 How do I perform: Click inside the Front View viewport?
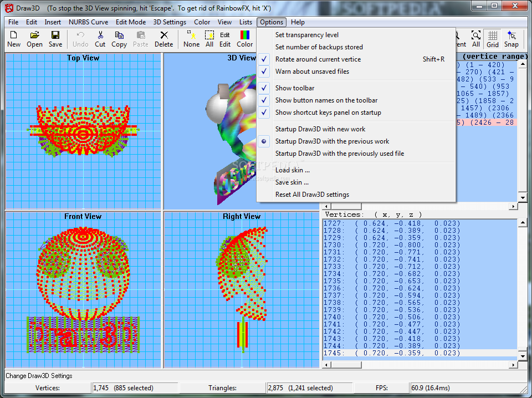pyautogui.click(x=83, y=290)
